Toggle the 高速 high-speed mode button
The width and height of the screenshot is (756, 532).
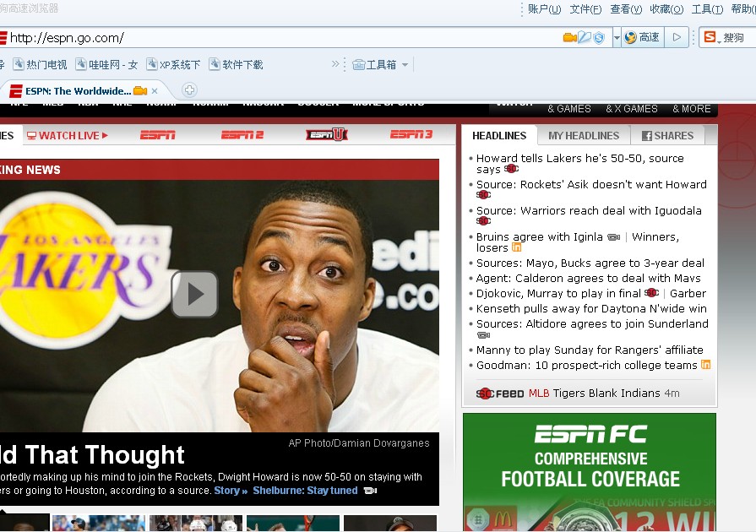click(642, 38)
